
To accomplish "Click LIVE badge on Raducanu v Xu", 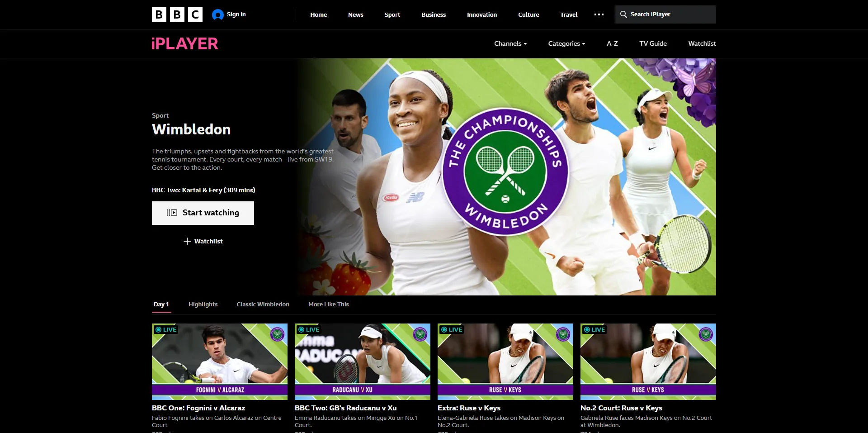I will pyautogui.click(x=308, y=329).
